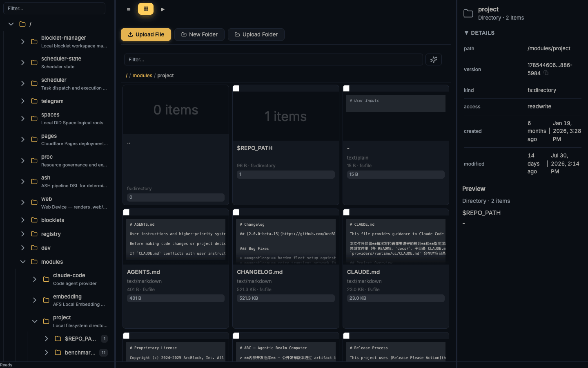The width and height of the screenshot is (588, 368).
Task: Go to root '/' in breadcrumb
Action: 127,76
